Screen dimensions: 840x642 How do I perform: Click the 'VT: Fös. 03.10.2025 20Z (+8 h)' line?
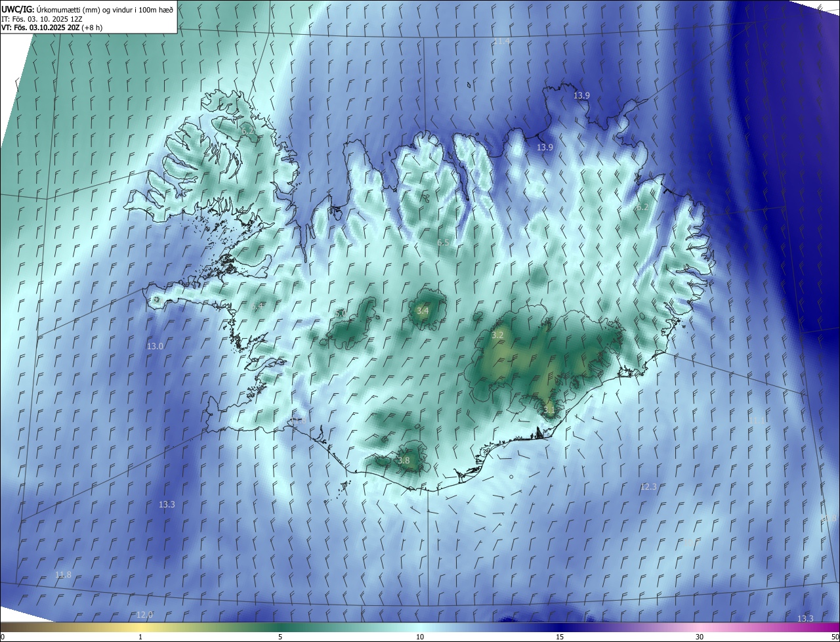(x=52, y=28)
